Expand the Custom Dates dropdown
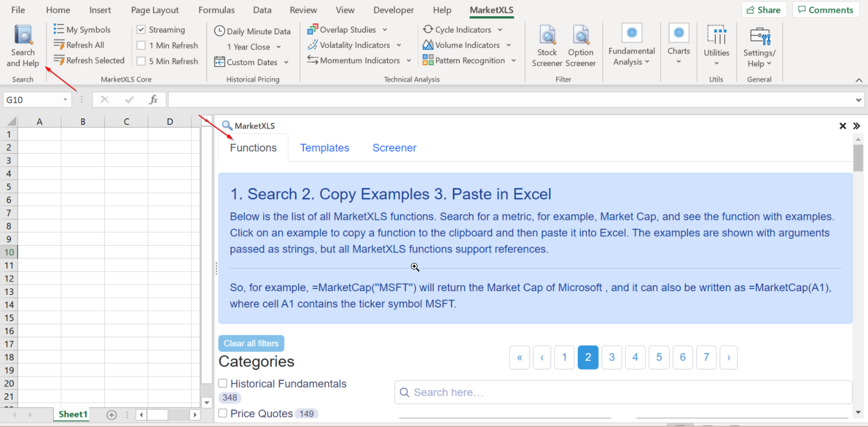The image size is (868, 427). click(x=286, y=62)
